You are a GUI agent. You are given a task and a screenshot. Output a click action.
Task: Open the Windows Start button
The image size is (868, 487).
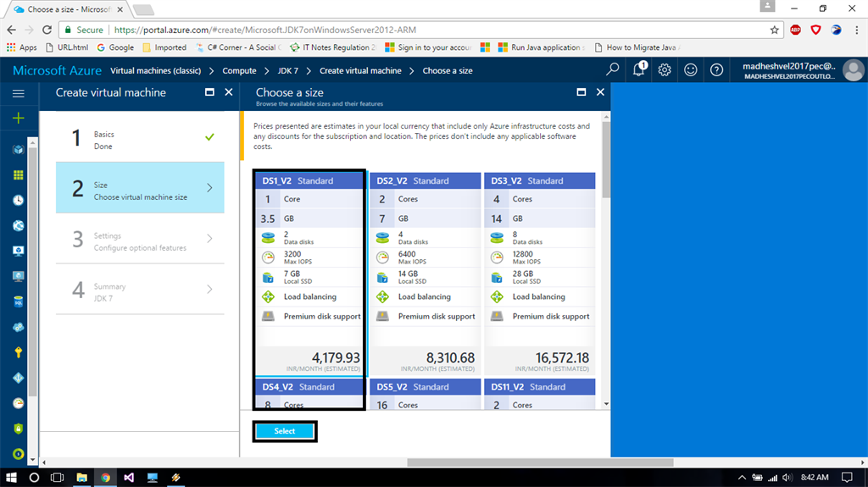coord(11,477)
